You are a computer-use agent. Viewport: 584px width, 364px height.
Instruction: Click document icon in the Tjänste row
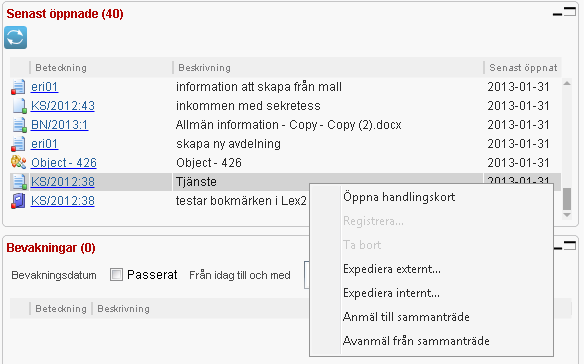(20, 182)
